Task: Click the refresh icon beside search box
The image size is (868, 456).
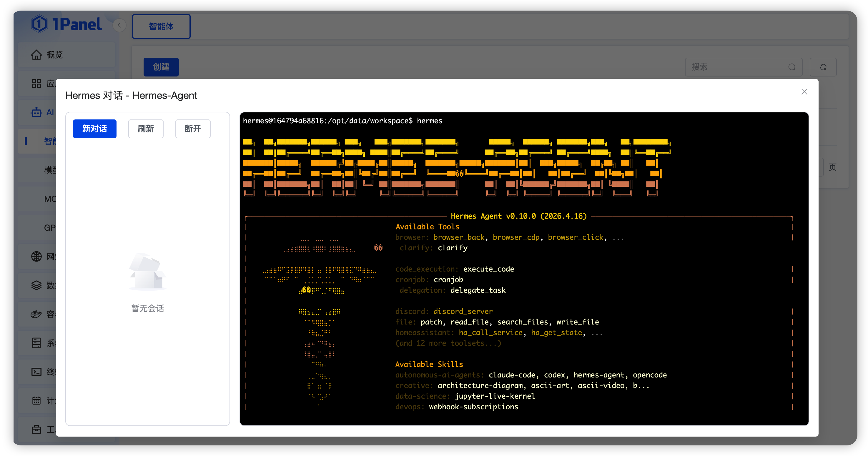Action: point(823,67)
